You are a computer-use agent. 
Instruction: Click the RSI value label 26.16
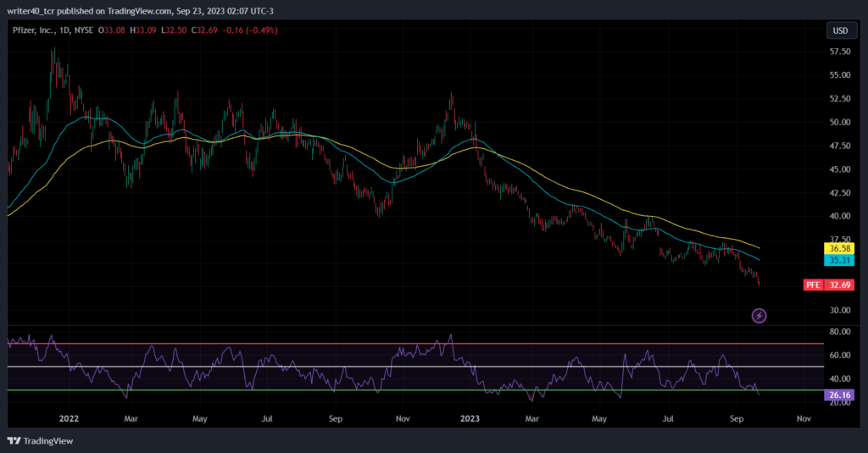839,395
